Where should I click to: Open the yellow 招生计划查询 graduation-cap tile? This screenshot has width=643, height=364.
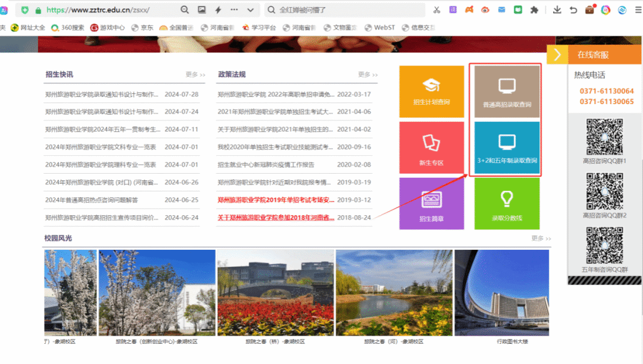[x=432, y=90]
